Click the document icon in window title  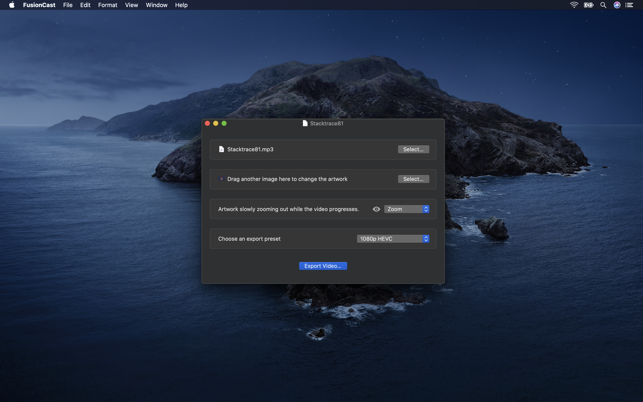pos(305,123)
